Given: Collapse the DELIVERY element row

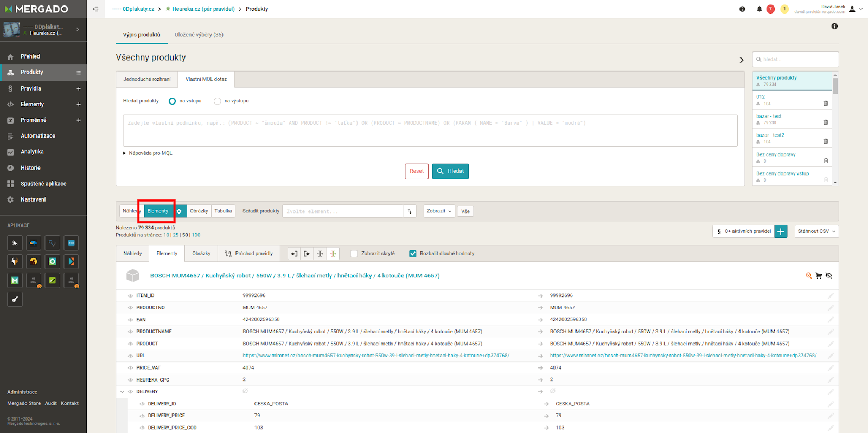Looking at the screenshot, I should click(x=122, y=392).
